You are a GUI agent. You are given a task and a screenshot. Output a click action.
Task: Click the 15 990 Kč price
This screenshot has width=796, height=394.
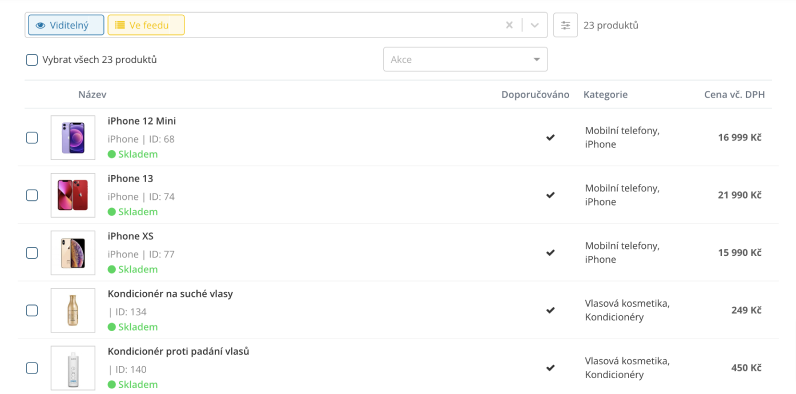(740, 253)
